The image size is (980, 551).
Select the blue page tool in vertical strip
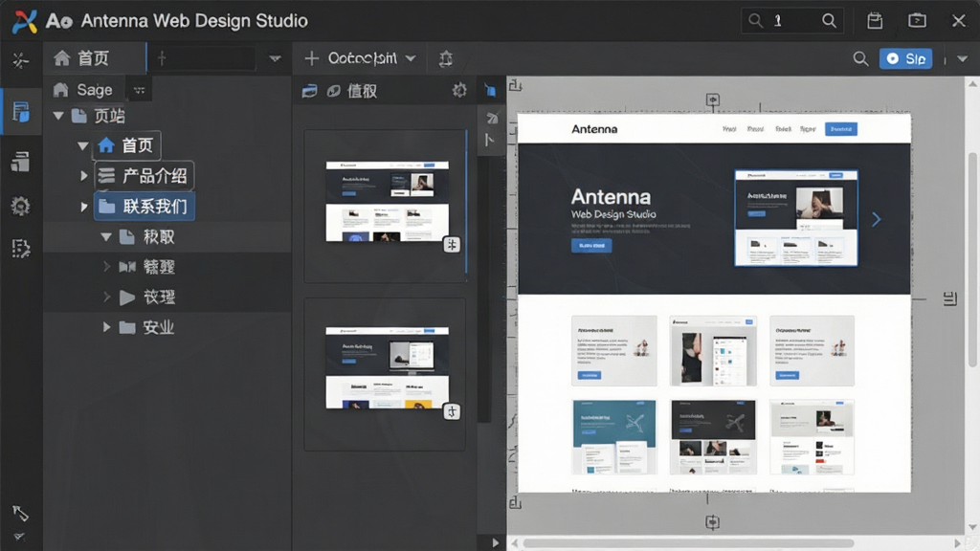(491, 91)
